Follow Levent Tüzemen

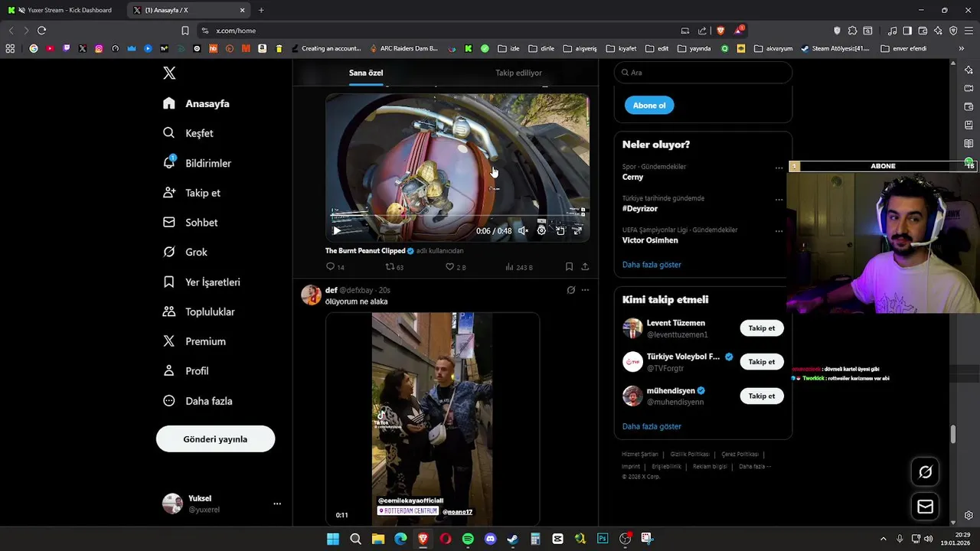click(762, 328)
